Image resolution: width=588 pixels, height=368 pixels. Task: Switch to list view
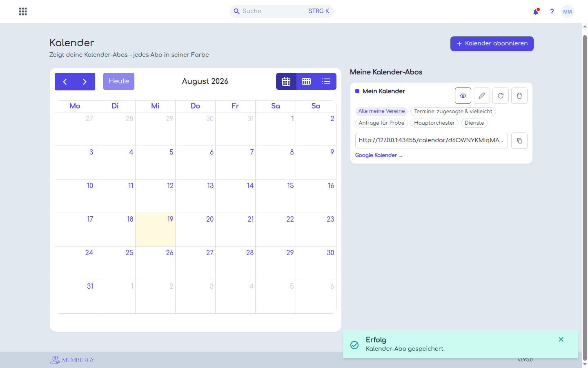[326, 81]
